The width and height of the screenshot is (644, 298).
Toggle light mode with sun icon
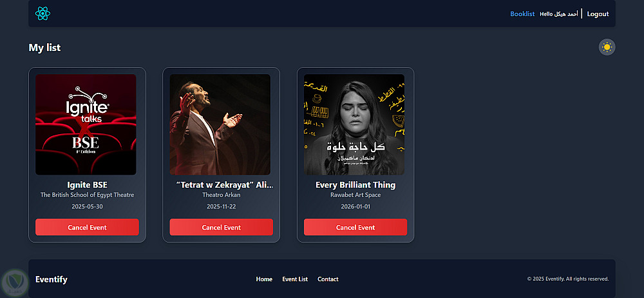607,47
